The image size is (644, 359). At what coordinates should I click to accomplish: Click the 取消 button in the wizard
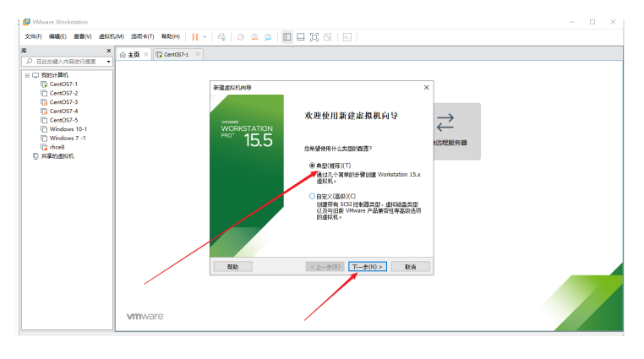point(410,267)
